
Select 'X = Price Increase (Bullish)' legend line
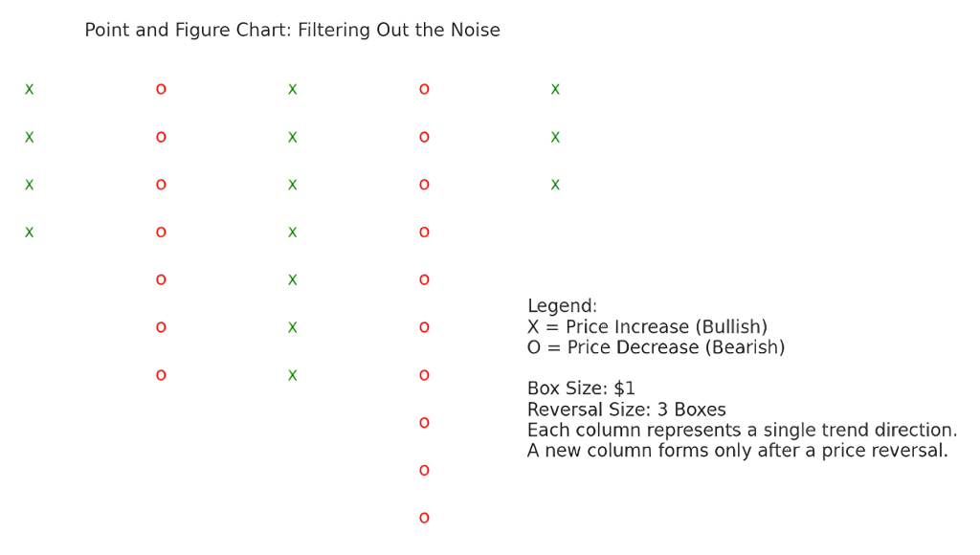tap(648, 326)
